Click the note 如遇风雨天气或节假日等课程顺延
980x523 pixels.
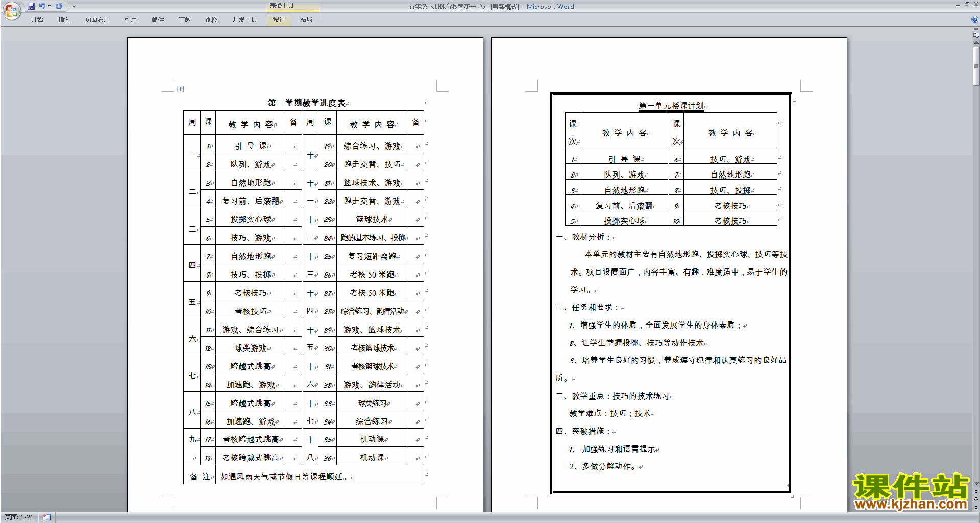click(285, 477)
